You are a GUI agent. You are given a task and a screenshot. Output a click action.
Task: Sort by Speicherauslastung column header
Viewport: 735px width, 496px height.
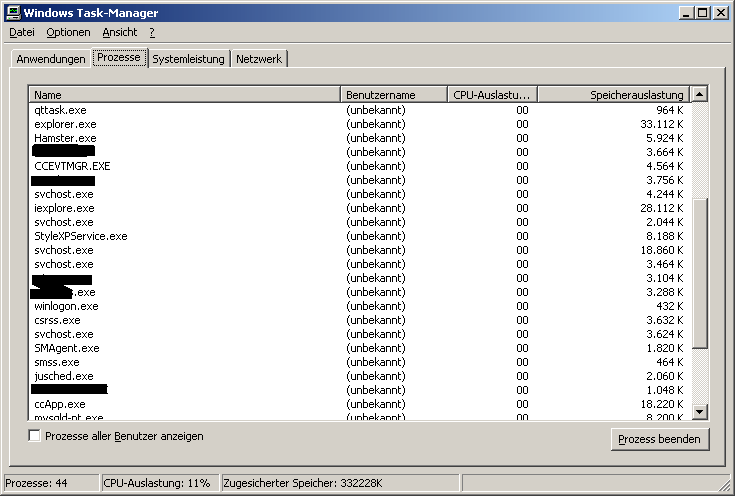click(614, 95)
